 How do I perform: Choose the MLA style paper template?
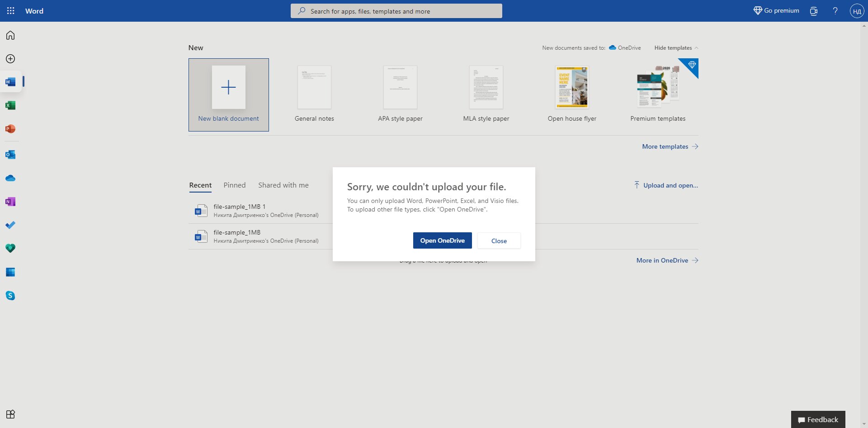coord(486,94)
